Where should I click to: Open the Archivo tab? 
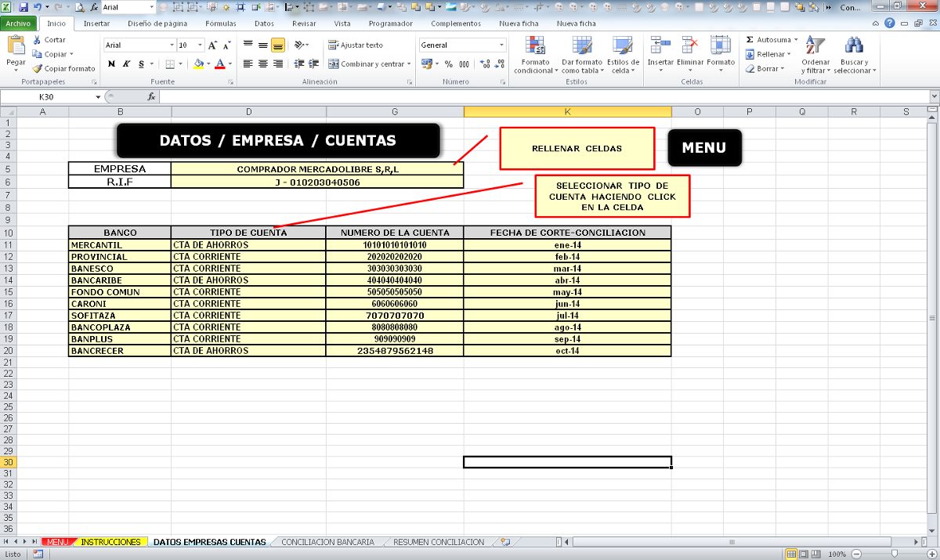click(17, 23)
